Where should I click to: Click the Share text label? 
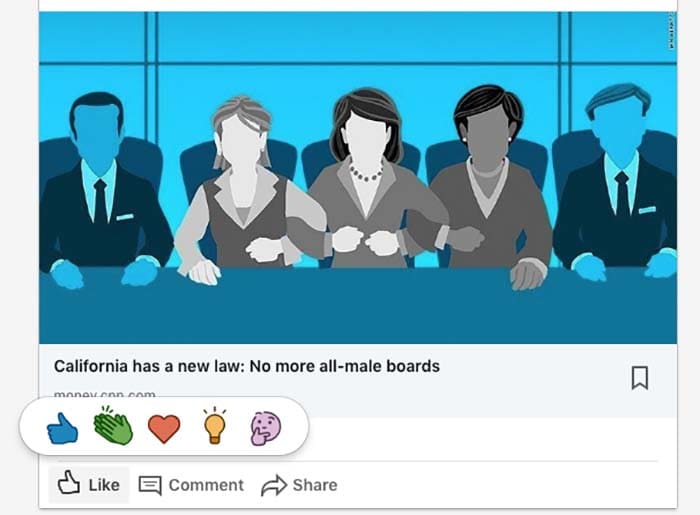coord(314,485)
